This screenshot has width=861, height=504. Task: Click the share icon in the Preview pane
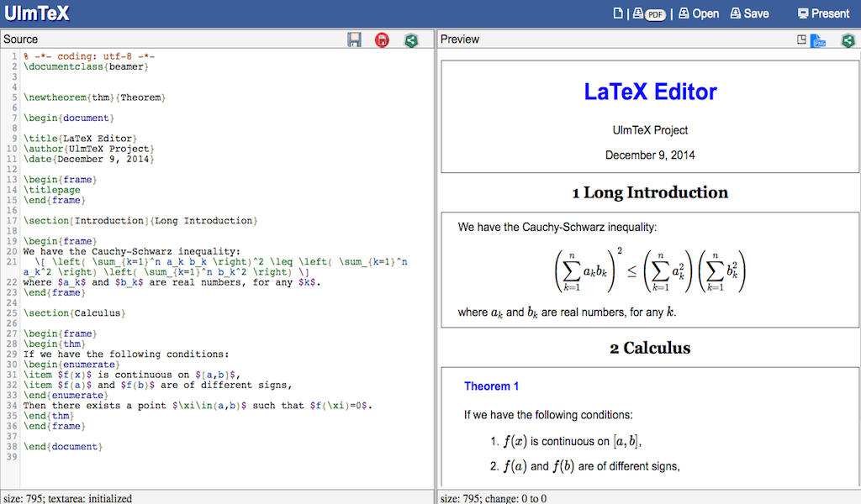(x=848, y=39)
